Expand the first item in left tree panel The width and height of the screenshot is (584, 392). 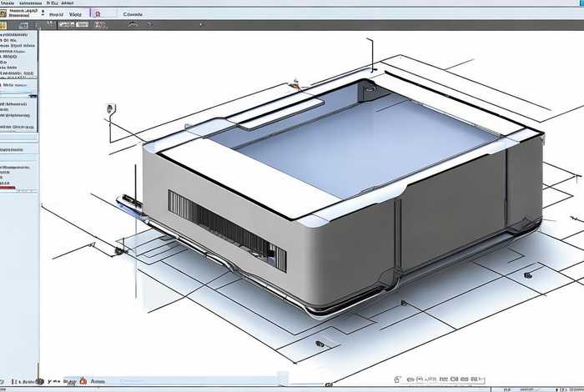(x=3, y=39)
